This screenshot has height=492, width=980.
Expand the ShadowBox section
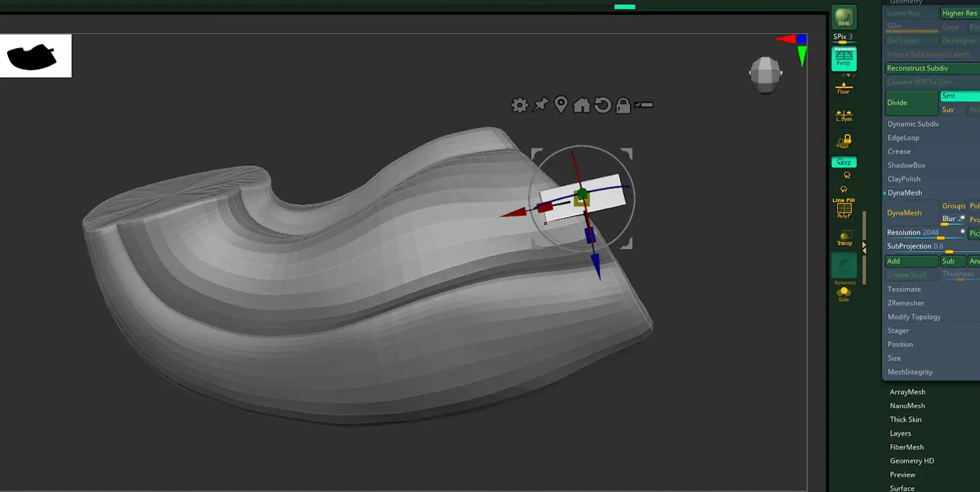(906, 165)
